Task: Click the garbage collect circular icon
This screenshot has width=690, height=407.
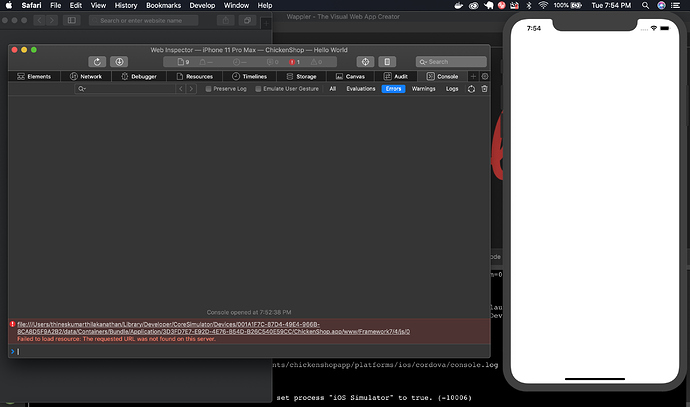Action: pyautogui.click(x=471, y=89)
